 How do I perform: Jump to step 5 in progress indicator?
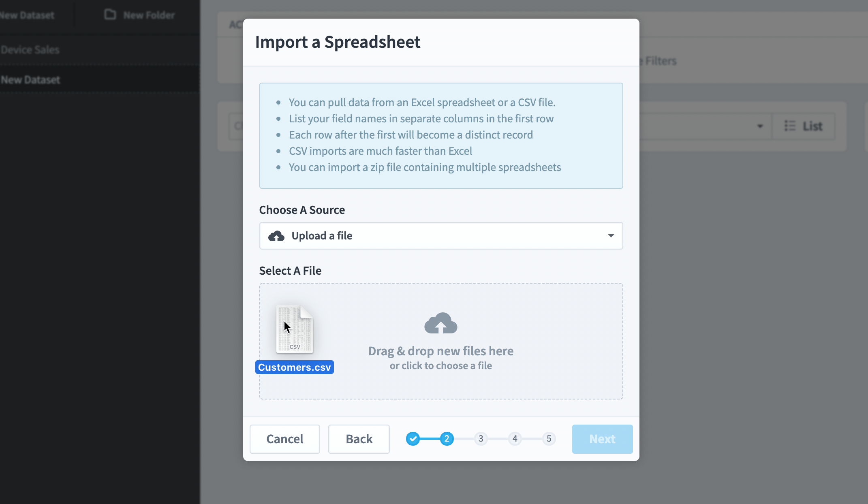(549, 439)
